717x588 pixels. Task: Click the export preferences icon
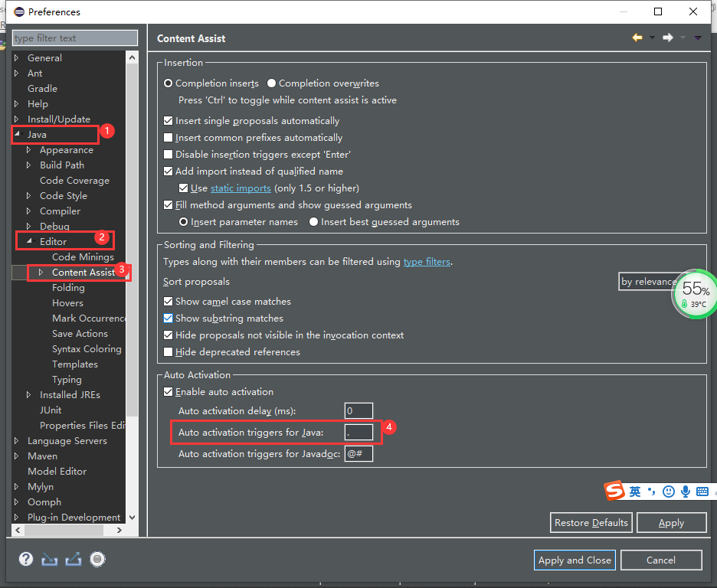tap(74, 559)
